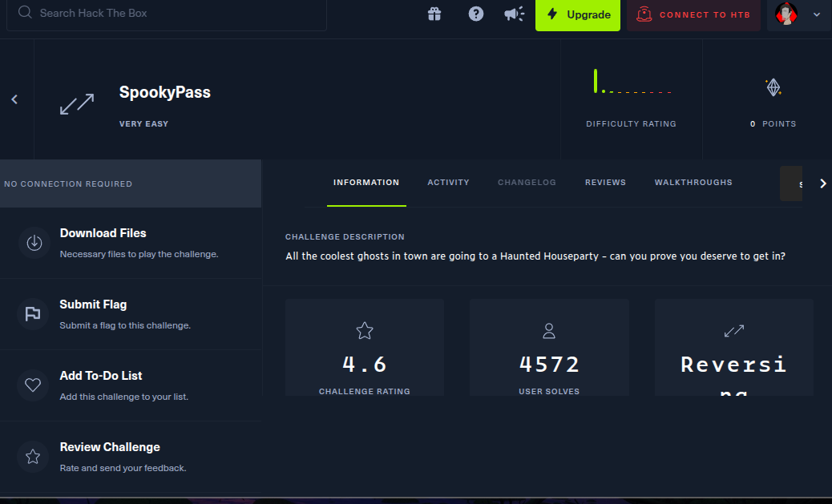Open the Changelog tab
This screenshot has width=832, height=504.
pos(527,183)
